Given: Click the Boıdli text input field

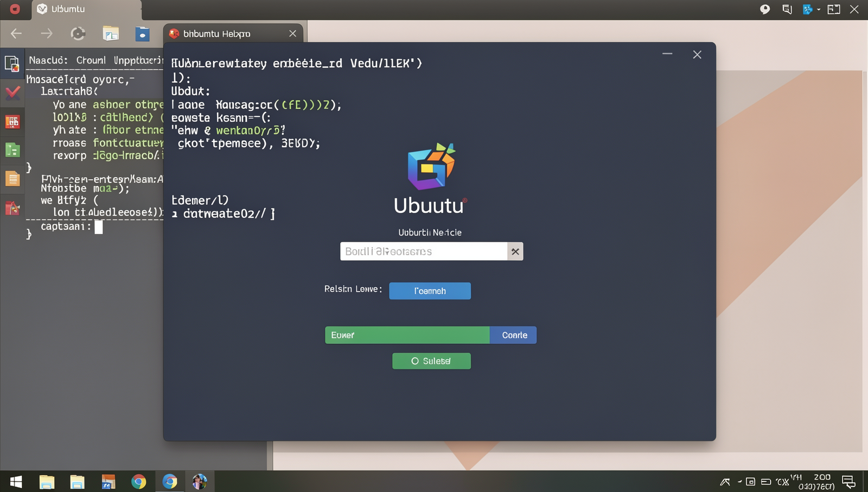Looking at the screenshot, I should 424,251.
